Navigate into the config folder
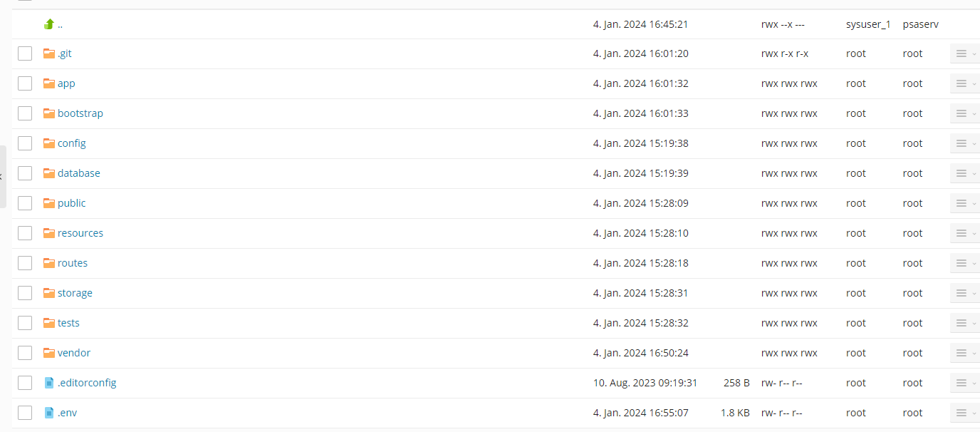 click(72, 143)
